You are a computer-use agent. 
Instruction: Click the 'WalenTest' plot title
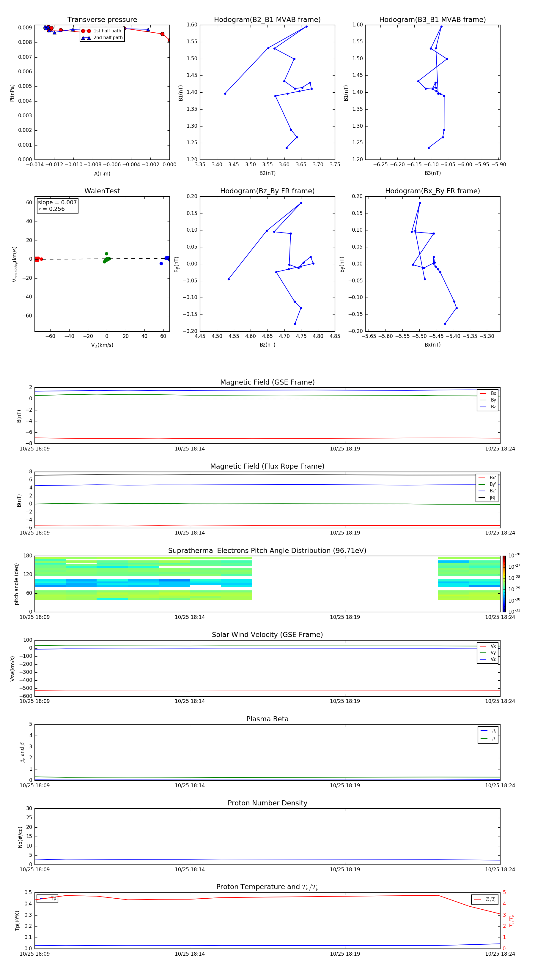[102, 191]
